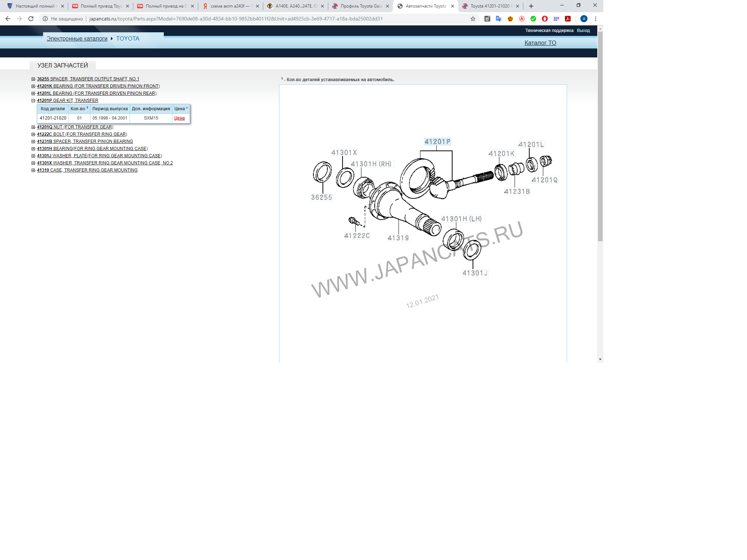747x560 pixels.
Task: Click the red Цена price link
Action: pos(179,118)
